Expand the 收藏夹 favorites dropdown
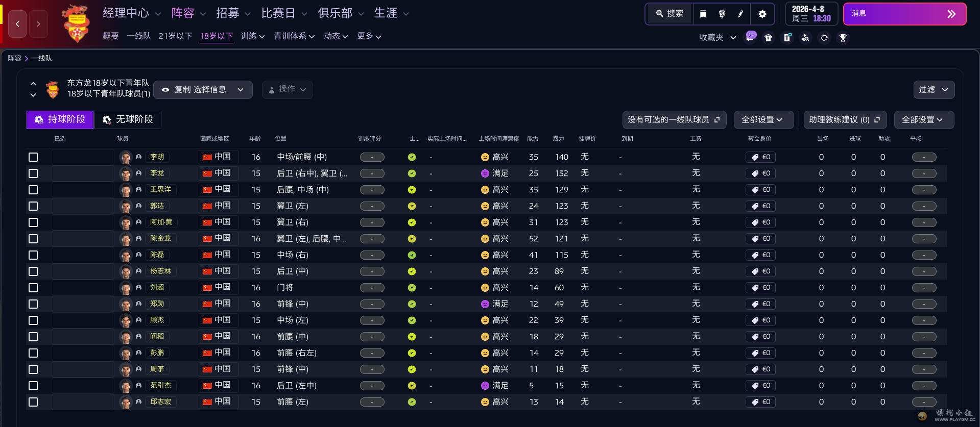 pos(718,38)
